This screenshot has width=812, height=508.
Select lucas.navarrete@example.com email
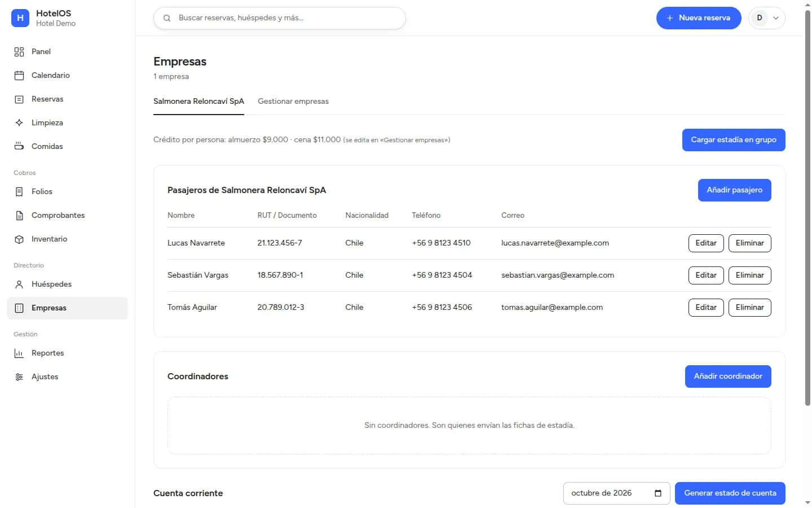point(555,243)
